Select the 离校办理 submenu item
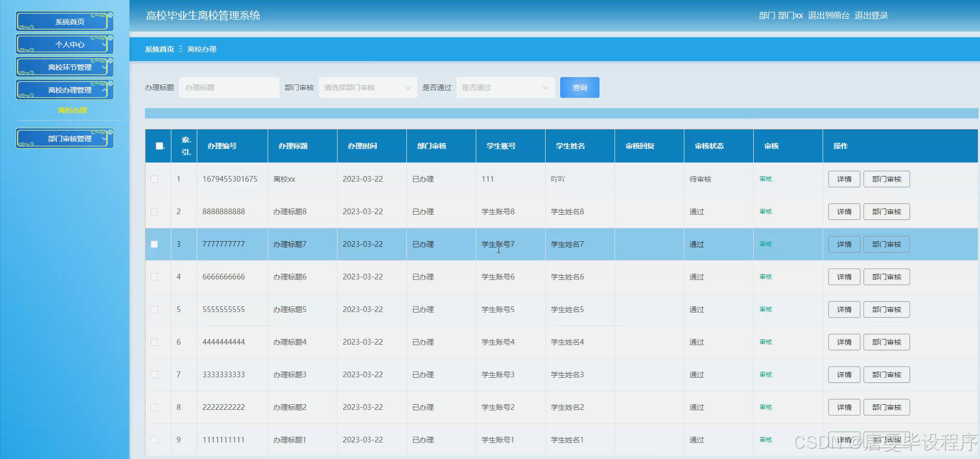980x459 pixels. click(x=72, y=110)
